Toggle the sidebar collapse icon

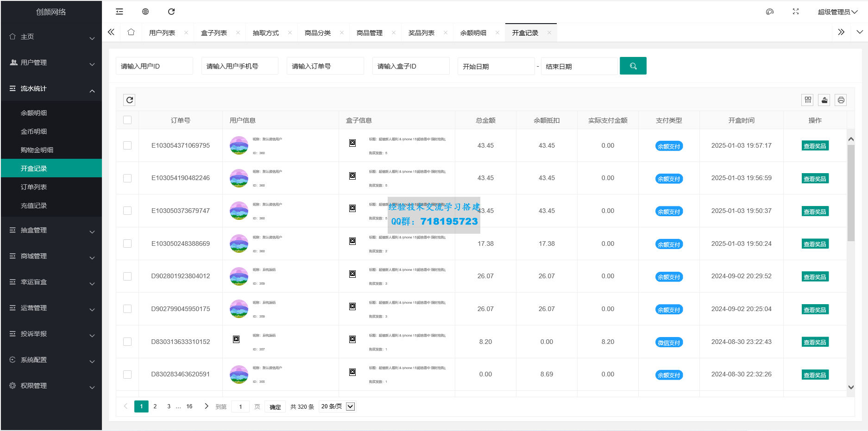click(x=120, y=12)
